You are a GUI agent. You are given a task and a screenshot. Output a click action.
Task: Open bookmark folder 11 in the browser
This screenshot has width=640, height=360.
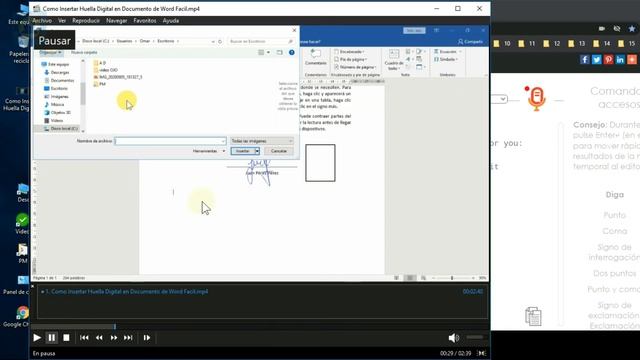pyautogui.click(x=527, y=44)
